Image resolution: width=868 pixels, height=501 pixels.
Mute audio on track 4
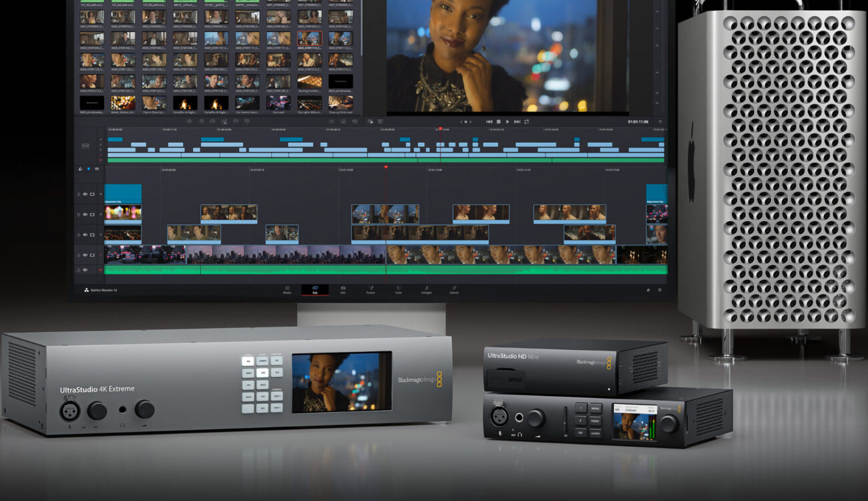(85, 194)
